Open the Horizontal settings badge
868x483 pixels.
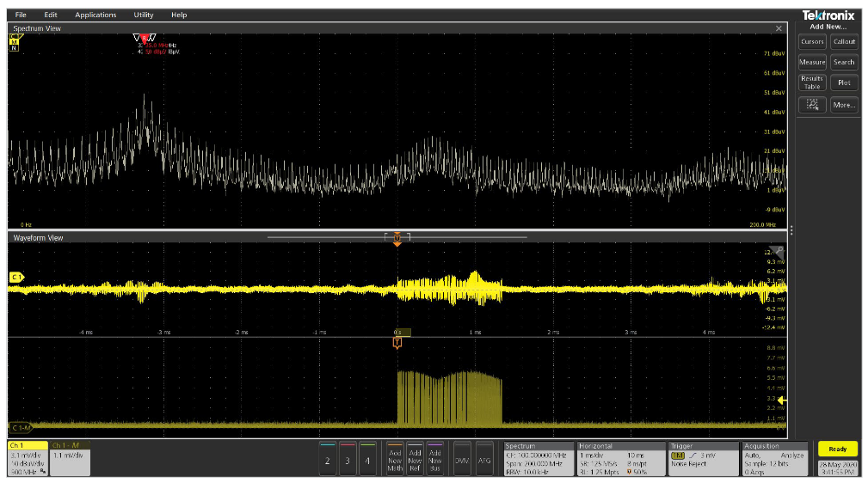pyautogui.click(x=619, y=459)
